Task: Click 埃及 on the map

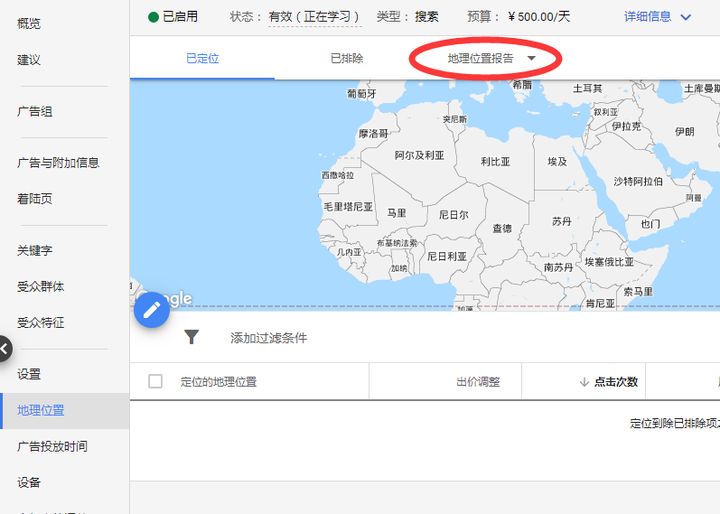Action: click(557, 162)
